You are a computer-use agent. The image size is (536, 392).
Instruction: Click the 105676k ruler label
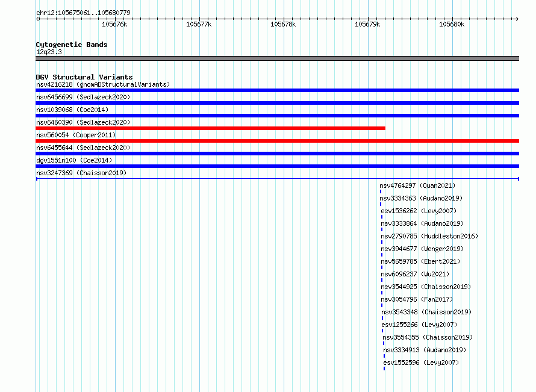tap(114, 24)
